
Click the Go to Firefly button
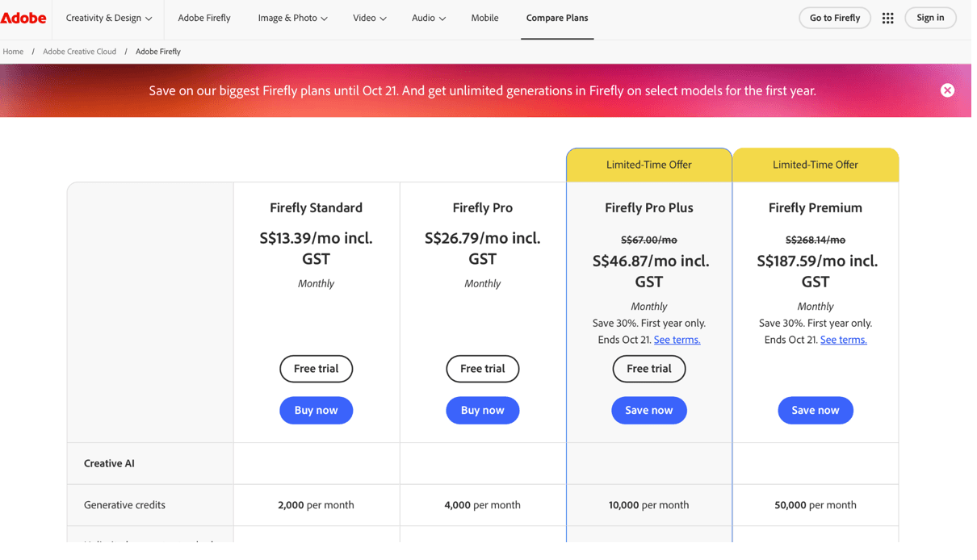pyautogui.click(x=835, y=18)
